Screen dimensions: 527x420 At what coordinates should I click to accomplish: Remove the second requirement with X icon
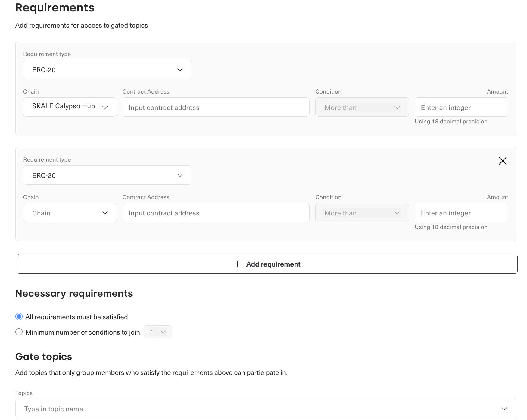point(502,161)
